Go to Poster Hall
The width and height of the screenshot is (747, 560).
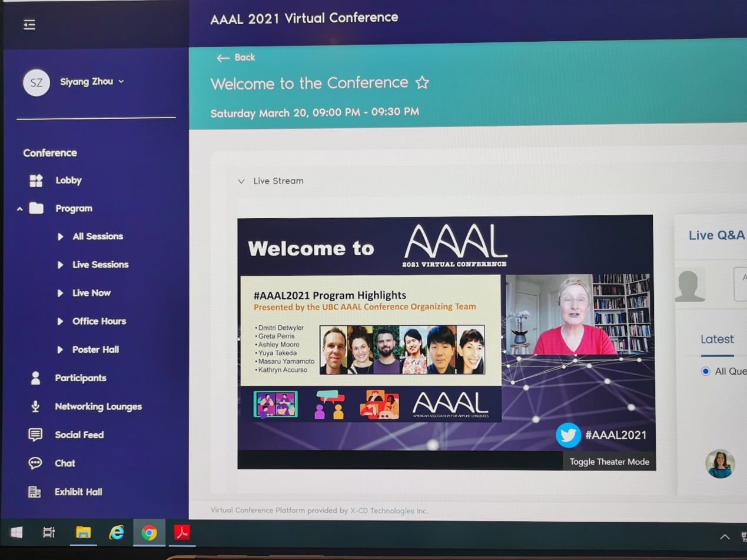click(x=95, y=349)
